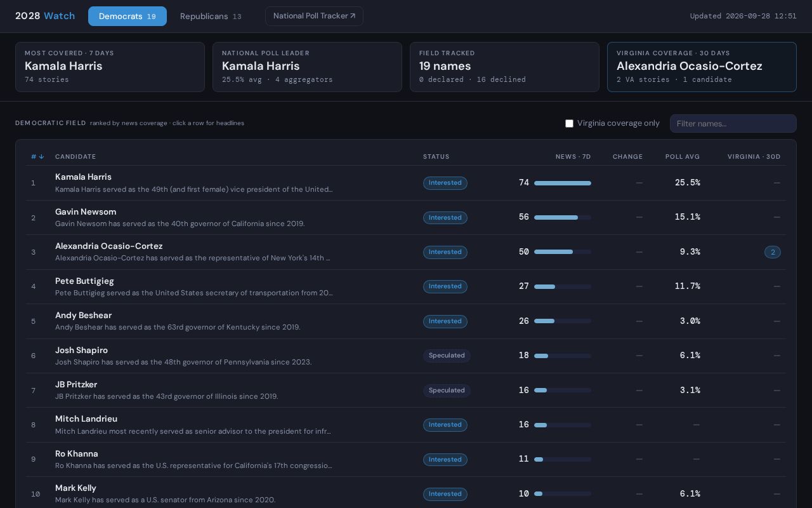This screenshot has width=812, height=508.
Task: Click Andy Beshear's news count 26
Action: click(x=523, y=321)
